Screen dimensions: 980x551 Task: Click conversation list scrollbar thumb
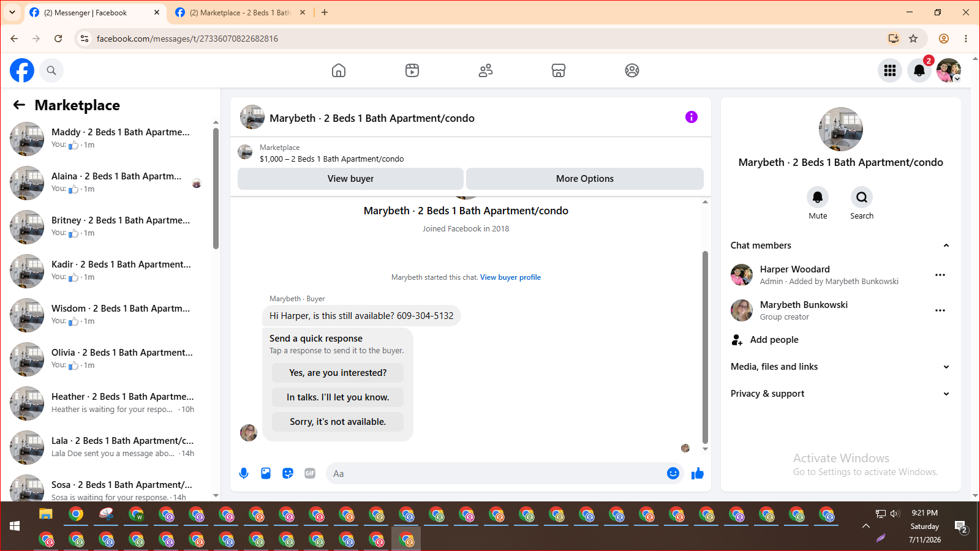coord(216,189)
